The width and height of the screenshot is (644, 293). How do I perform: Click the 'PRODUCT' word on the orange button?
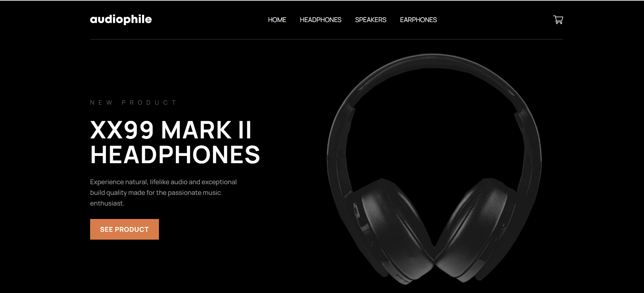coord(132,229)
